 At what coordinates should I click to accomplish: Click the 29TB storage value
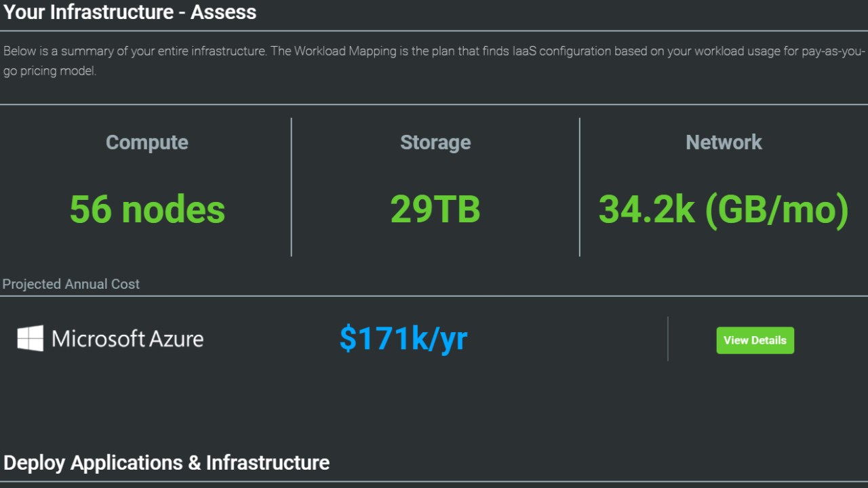coord(435,209)
